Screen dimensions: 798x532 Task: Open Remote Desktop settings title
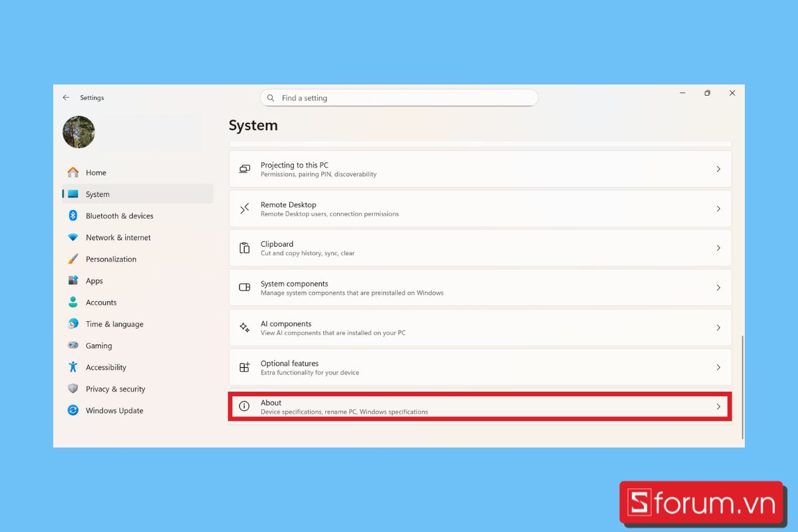(x=289, y=205)
